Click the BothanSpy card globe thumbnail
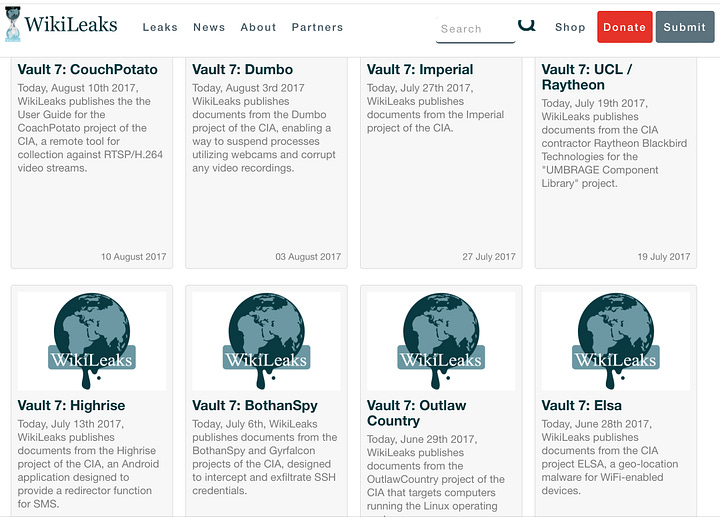 266,341
